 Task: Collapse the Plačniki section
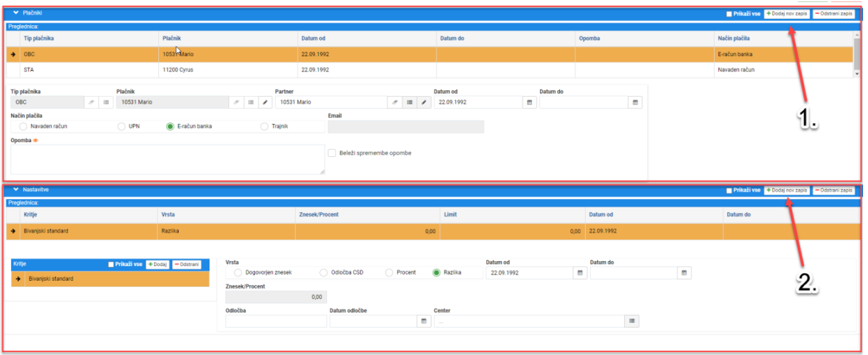pyautogui.click(x=15, y=13)
